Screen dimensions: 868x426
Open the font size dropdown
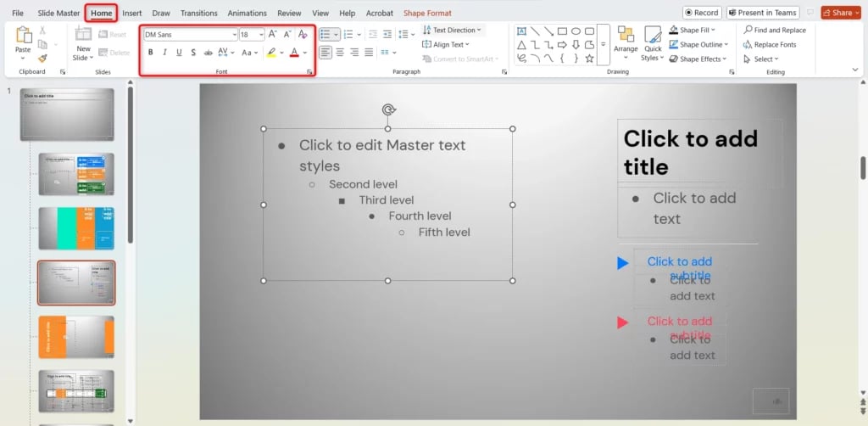coord(261,34)
